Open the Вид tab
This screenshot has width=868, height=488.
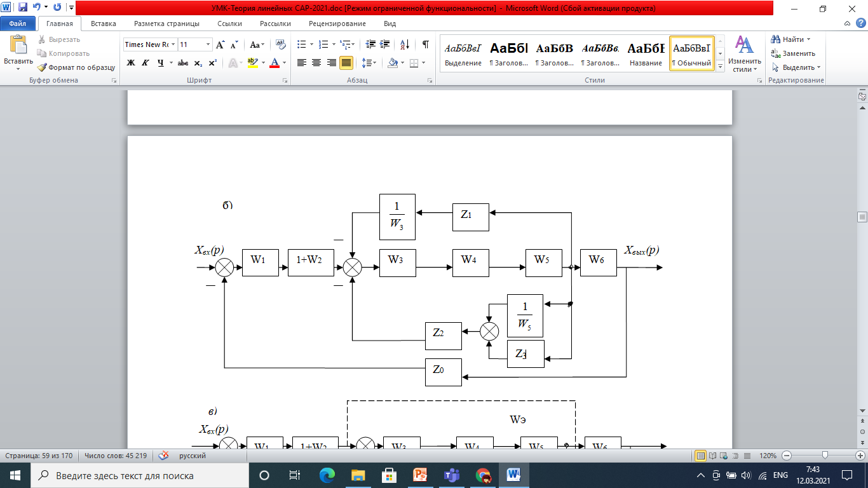pyautogui.click(x=390, y=24)
